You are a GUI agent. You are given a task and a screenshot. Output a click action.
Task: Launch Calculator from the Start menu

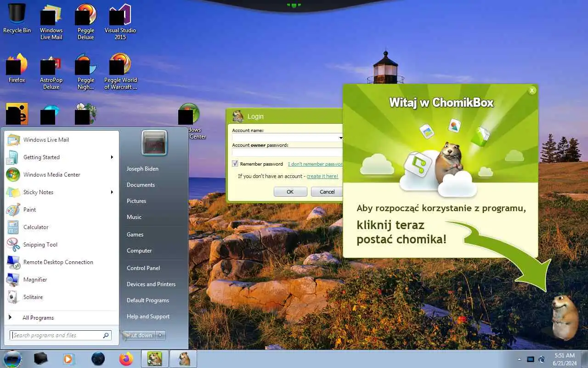(62, 227)
